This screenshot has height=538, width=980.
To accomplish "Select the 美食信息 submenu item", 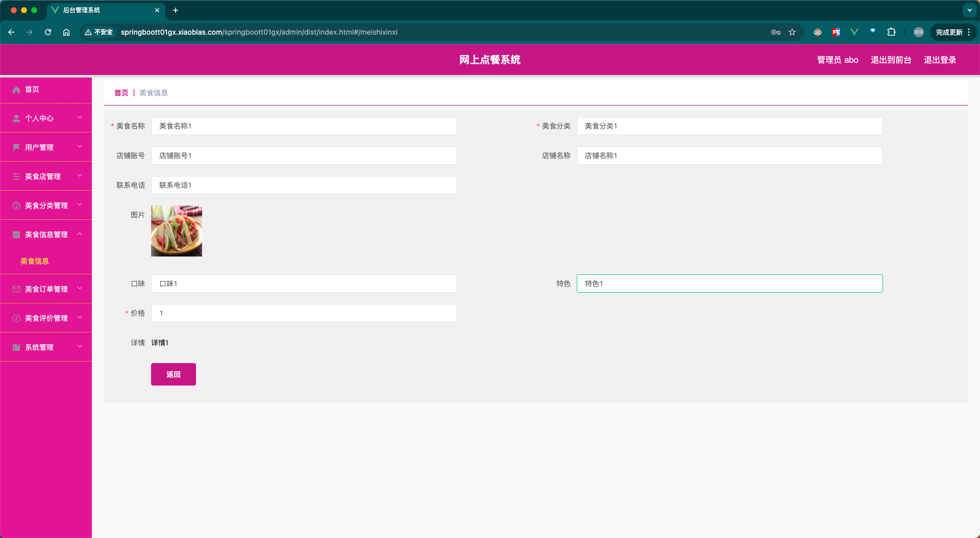I will pos(35,261).
